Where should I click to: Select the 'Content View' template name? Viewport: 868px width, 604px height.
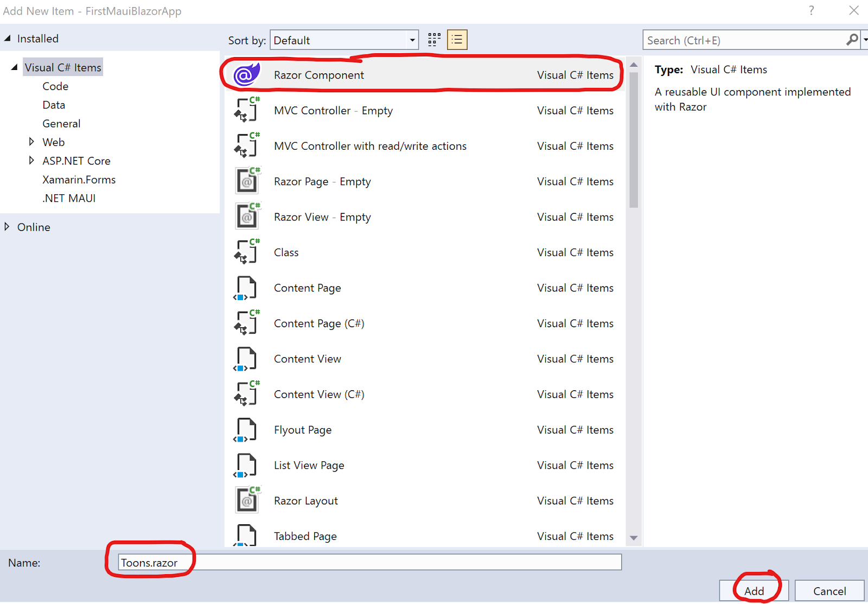tap(307, 359)
